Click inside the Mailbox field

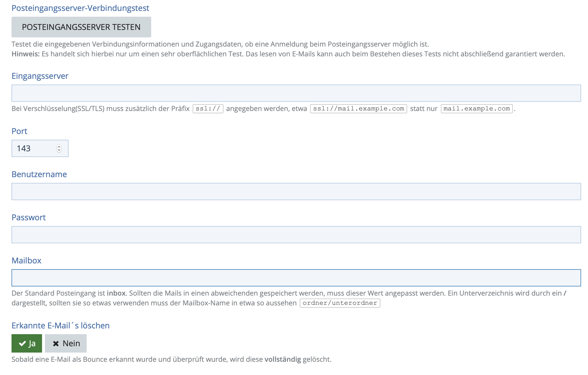click(296, 278)
